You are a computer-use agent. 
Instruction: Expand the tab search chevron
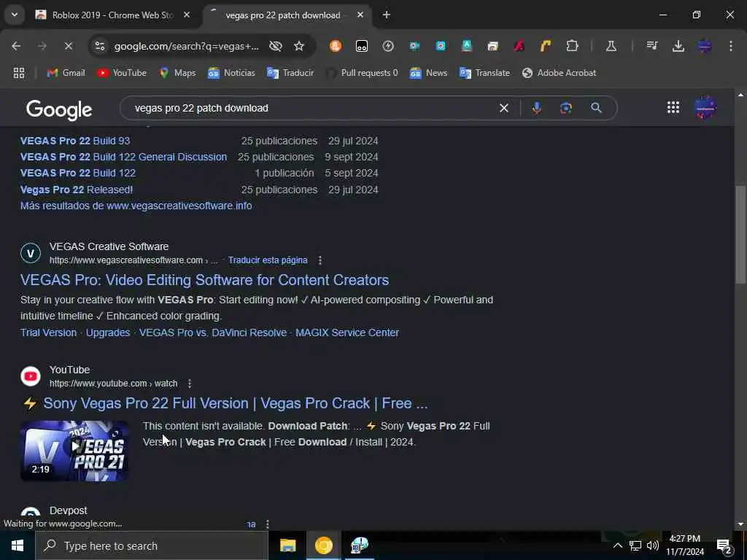[15, 15]
